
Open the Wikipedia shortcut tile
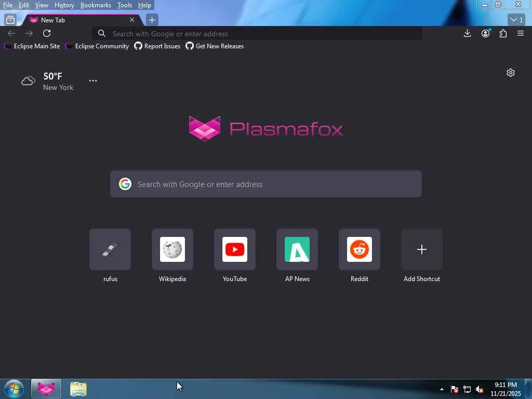[172, 249]
